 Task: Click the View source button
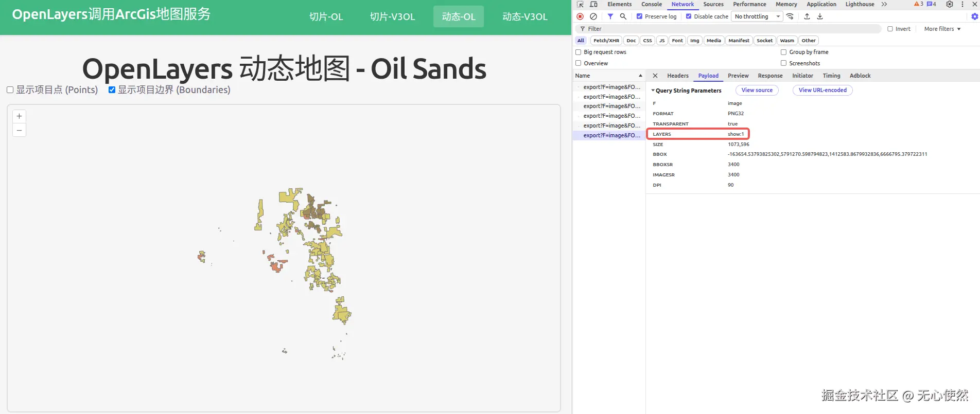757,90
